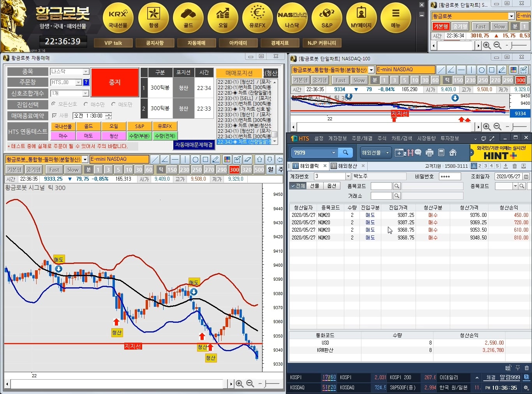Click the HTS search magnifier button next to 7979

click(345, 153)
